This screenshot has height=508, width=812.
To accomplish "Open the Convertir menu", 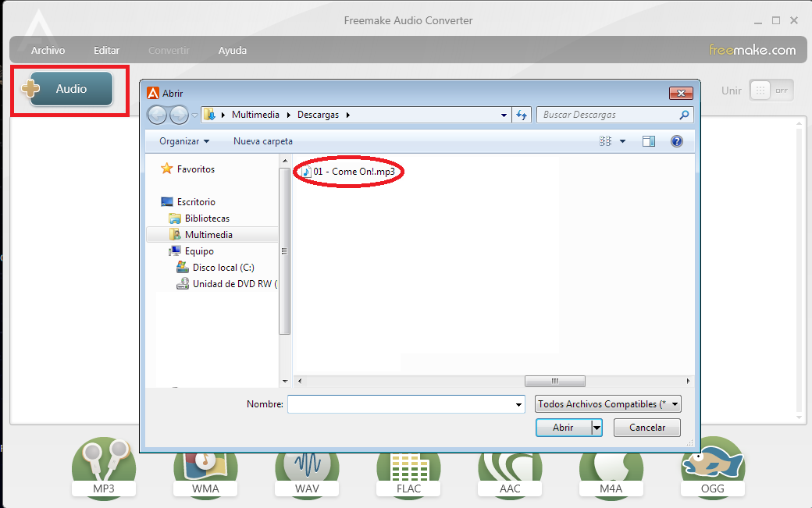I will [169, 51].
